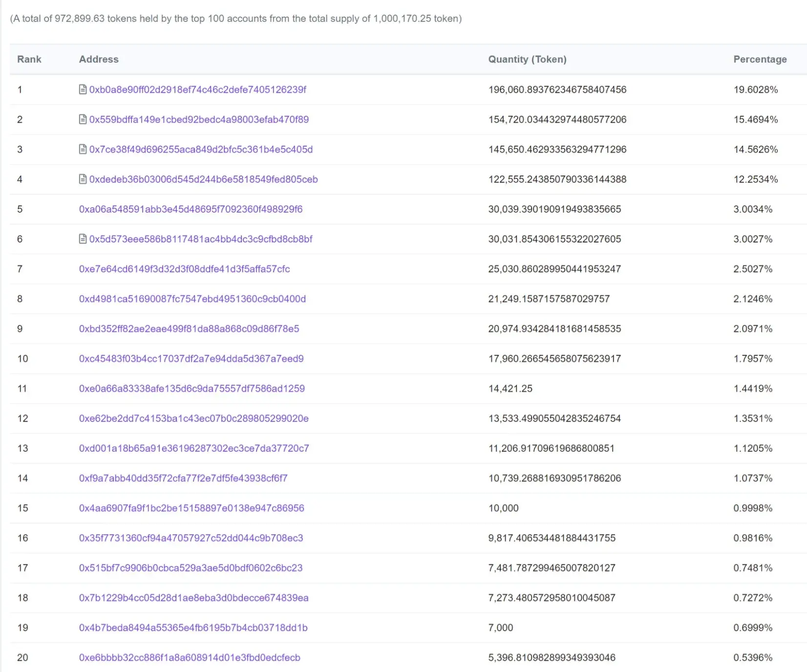Select quantity 21,249.1587157587029757

pyautogui.click(x=549, y=299)
